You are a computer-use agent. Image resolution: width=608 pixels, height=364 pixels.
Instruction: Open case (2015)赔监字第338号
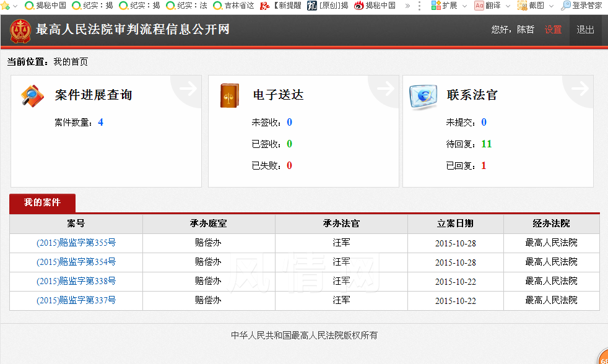(x=76, y=281)
